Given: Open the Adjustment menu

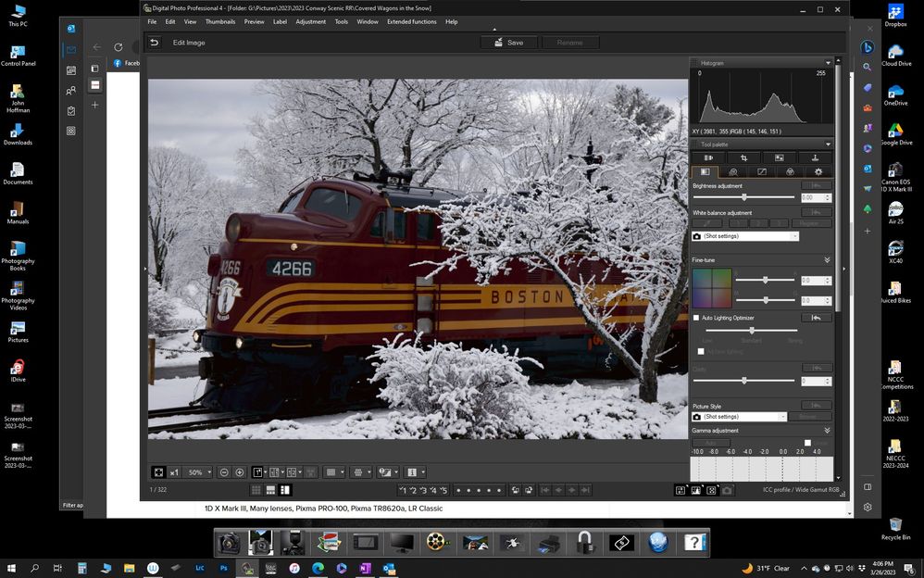Looking at the screenshot, I should click(310, 21).
